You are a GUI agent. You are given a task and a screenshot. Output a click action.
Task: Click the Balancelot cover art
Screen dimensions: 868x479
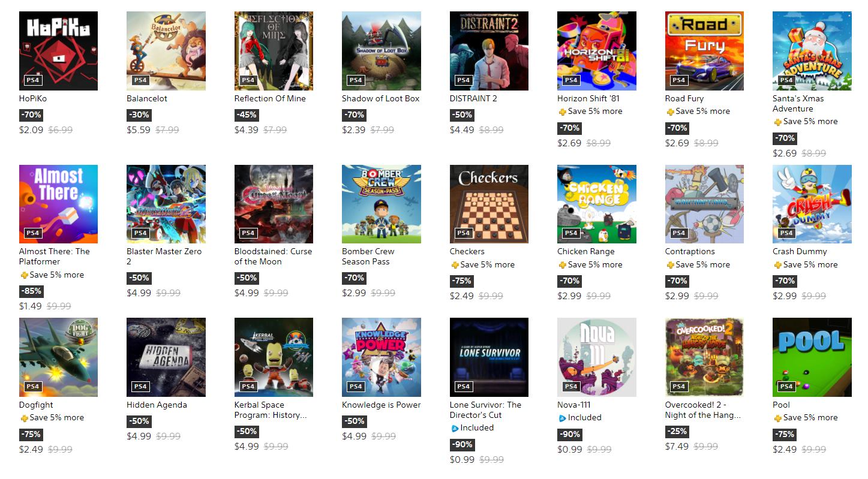[166, 51]
